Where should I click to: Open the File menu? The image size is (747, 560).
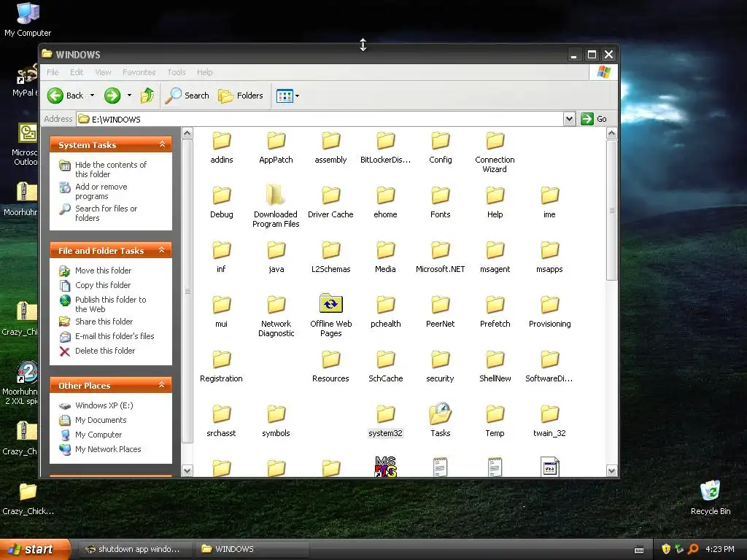coord(53,72)
